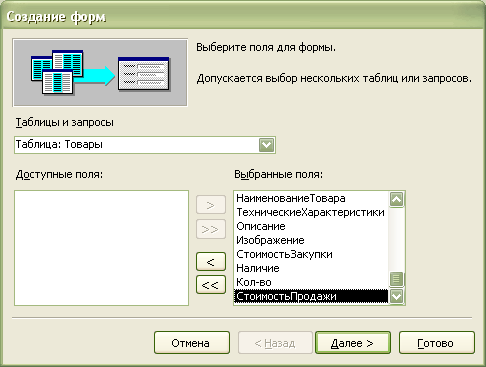Click the greyed-out >> add all button

coord(211,229)
